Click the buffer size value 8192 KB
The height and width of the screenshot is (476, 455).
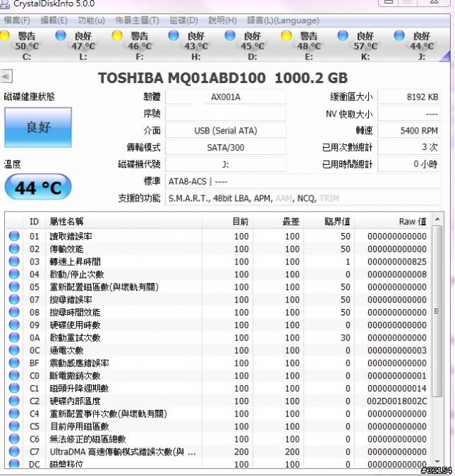click(409, 97)
